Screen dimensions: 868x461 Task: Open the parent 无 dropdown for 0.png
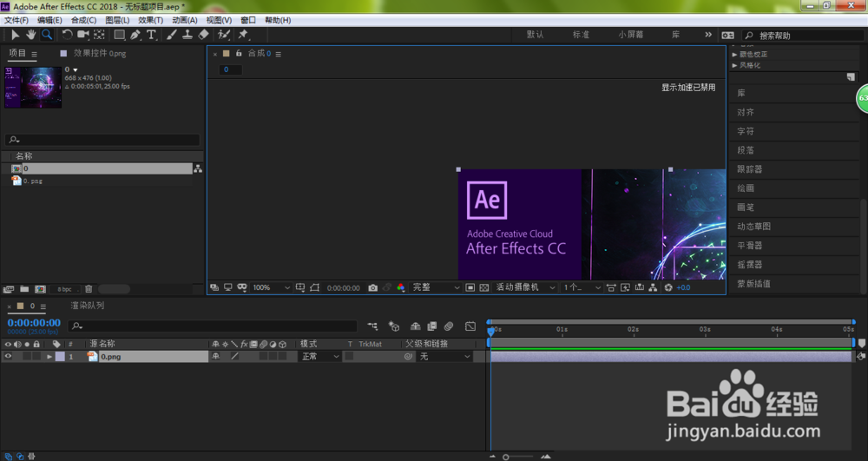pos(444,357)
